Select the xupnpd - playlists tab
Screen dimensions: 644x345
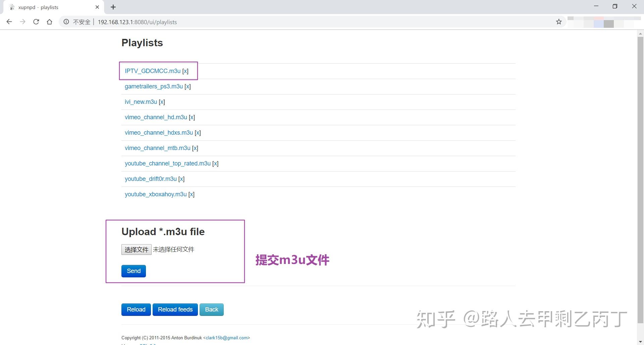click(54, 7)
